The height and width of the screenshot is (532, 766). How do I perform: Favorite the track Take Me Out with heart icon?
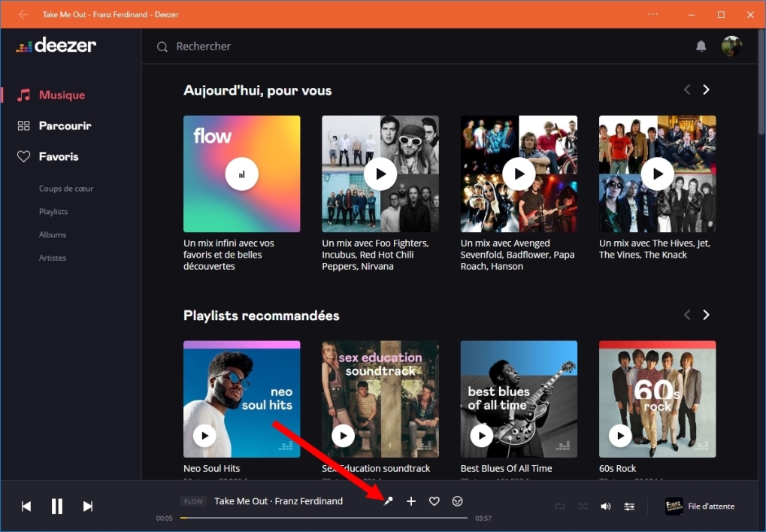pyautogui.click(x=434, y=501)
